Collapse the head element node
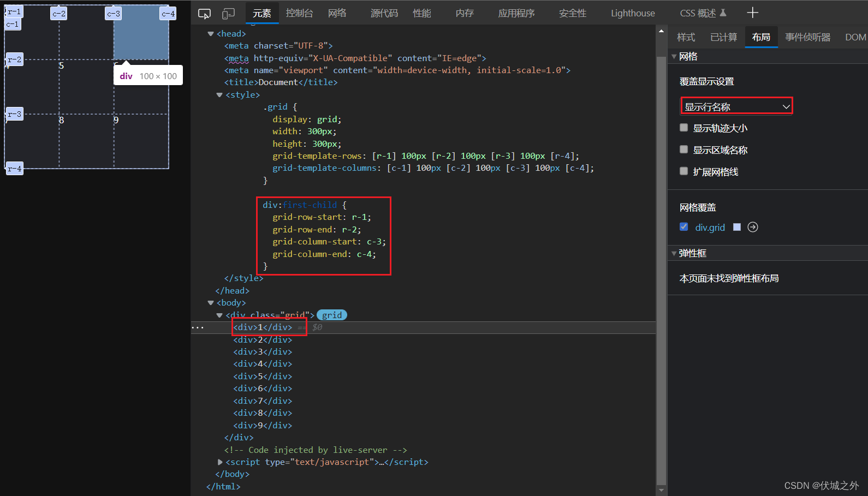Screen dimensions: 868x496 click(211, 34)
